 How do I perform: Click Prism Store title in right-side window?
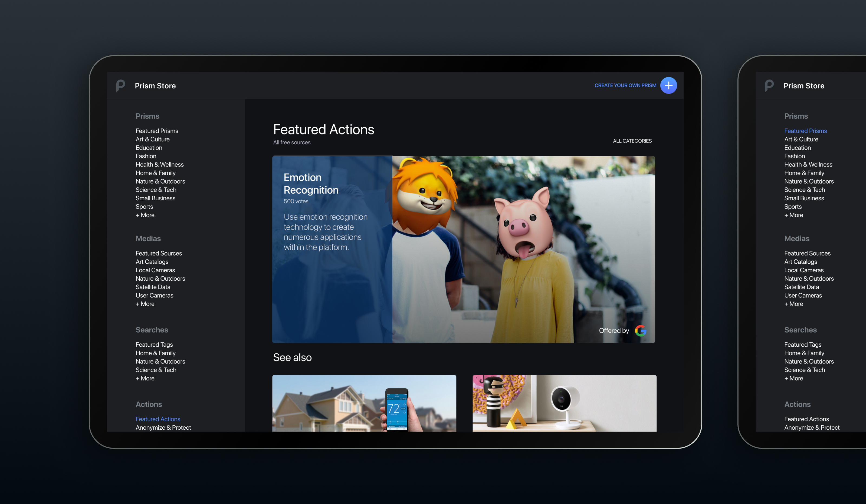tap(803, 86)
